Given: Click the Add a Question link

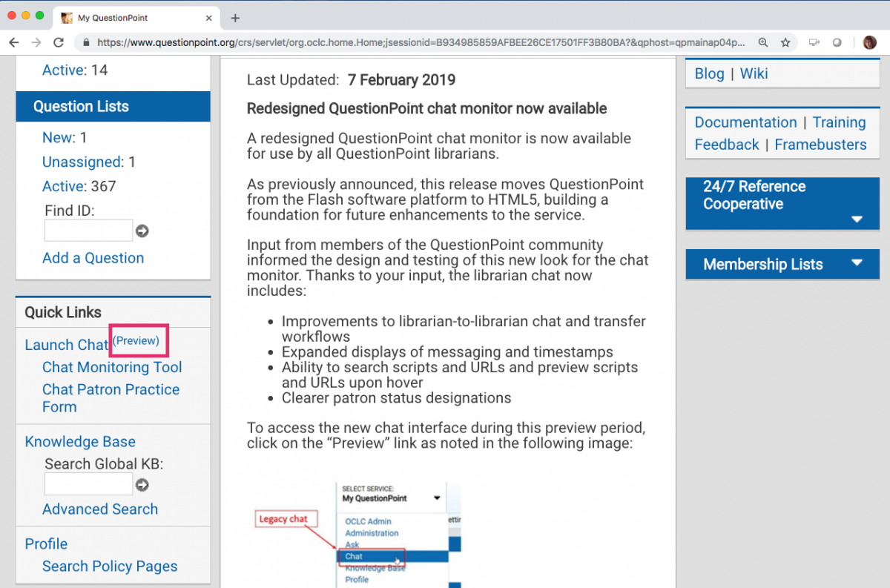Looking at the screenshot, I should tap(93, 258).
